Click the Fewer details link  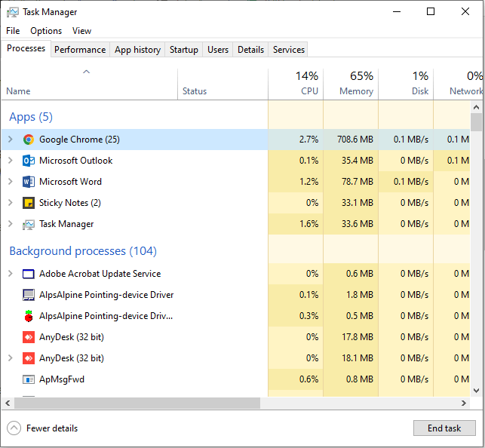click(52, 428)
